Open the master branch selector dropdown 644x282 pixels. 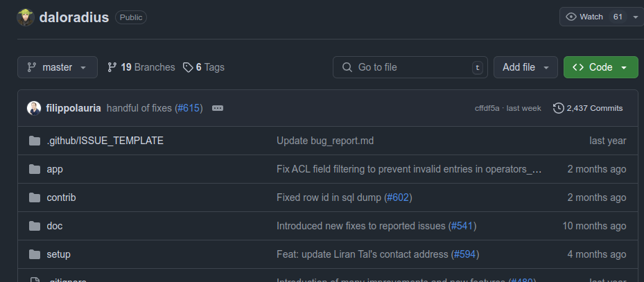(58, 67)
